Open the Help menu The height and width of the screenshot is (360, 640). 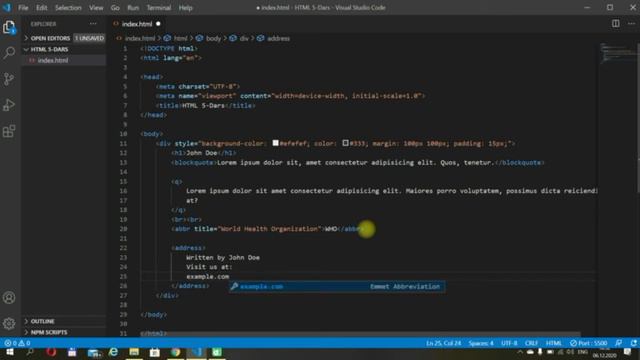185,7
